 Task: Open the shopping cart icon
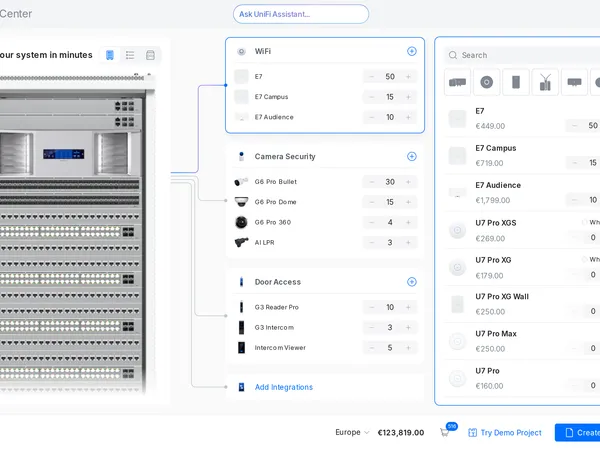coord(445,432)
